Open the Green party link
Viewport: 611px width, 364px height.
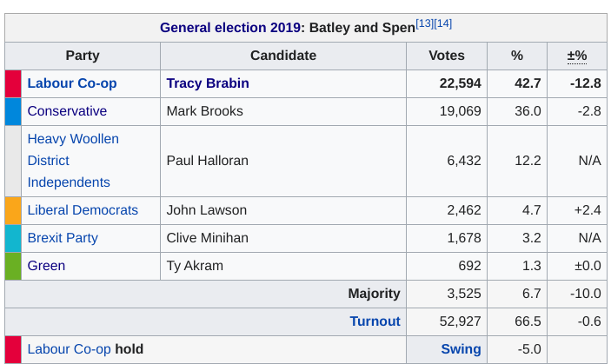tap(46, 266)
